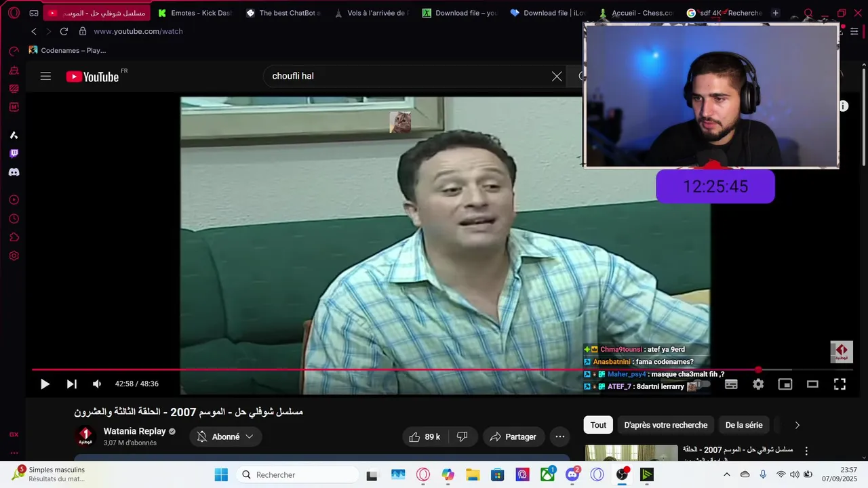Image resolution: width=868 pixels, height=488 pixels.
Task: Open new tab with plus button
Action: [x=776, y=13]
